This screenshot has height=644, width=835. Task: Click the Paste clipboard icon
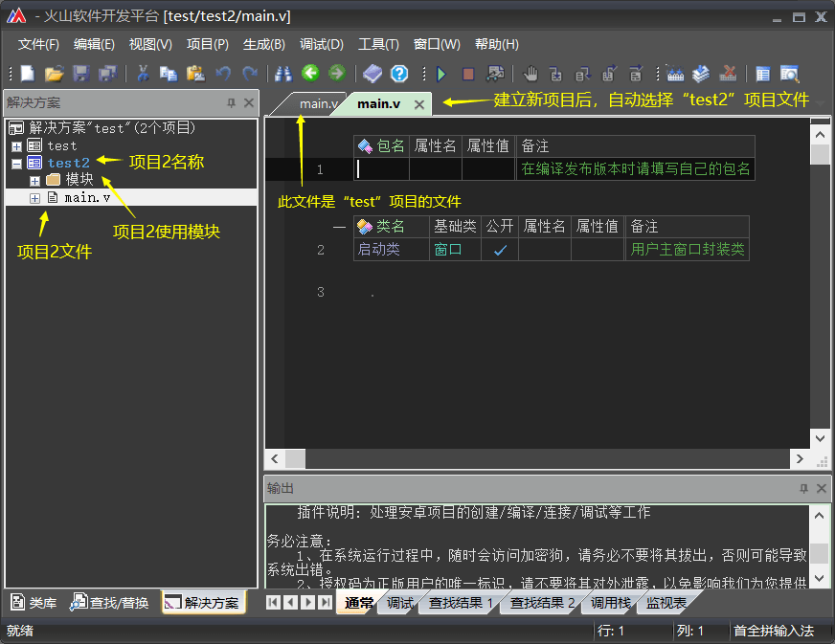(195, 74)
